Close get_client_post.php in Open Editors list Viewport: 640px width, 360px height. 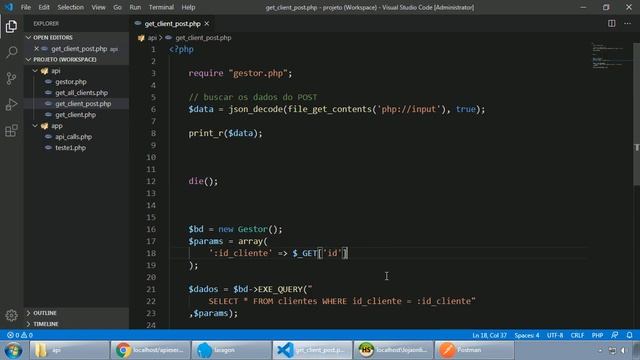tap(36, 49)
